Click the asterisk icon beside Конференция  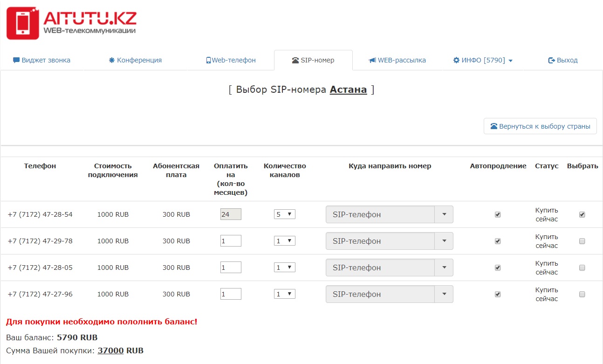pyautogui.click(x=112, y=60)
